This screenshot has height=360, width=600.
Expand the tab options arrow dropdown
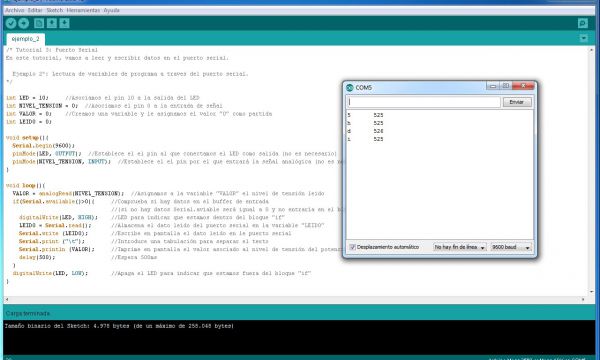pyautogui.click(x=584, y=38)
